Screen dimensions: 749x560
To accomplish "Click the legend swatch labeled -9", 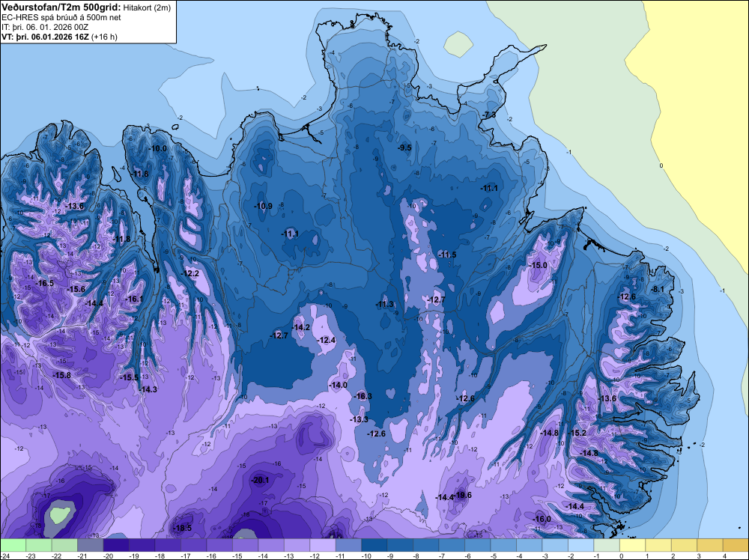I will 400,545.
